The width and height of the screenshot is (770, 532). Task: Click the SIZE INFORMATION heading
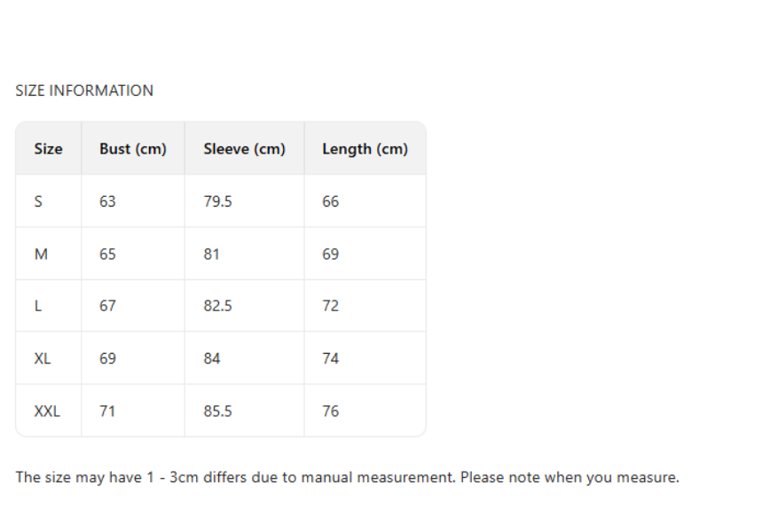[84, 90]
